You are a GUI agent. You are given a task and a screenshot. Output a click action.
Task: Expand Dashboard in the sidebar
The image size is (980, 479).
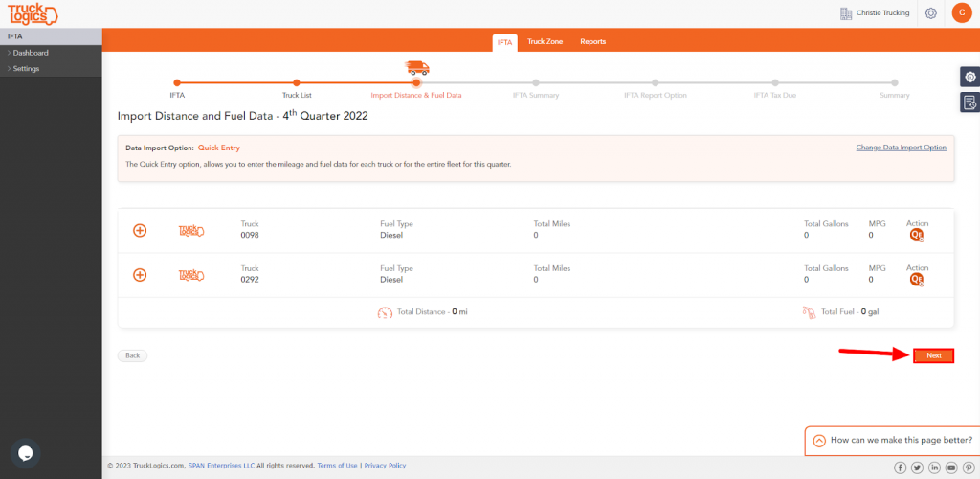[x=30, y=53]
